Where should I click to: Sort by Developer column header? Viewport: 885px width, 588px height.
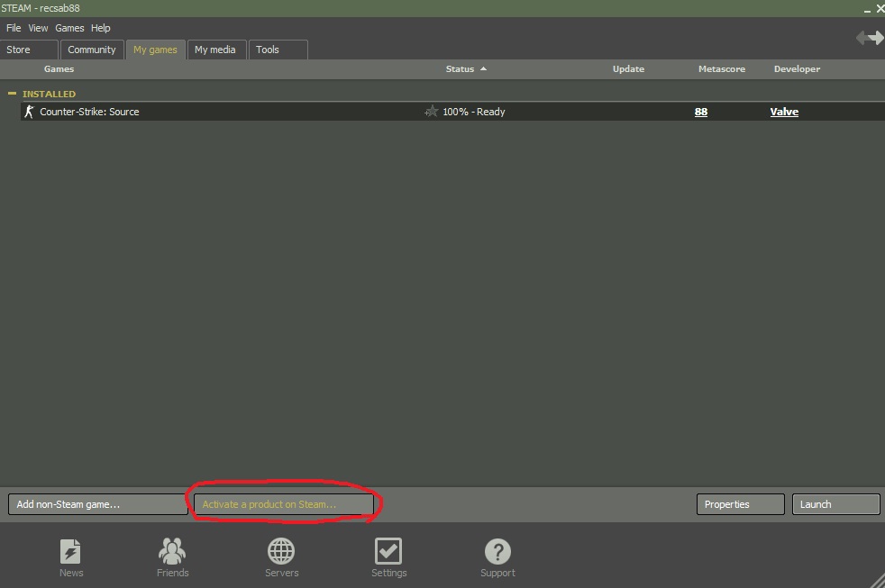(x=797, y=68)
